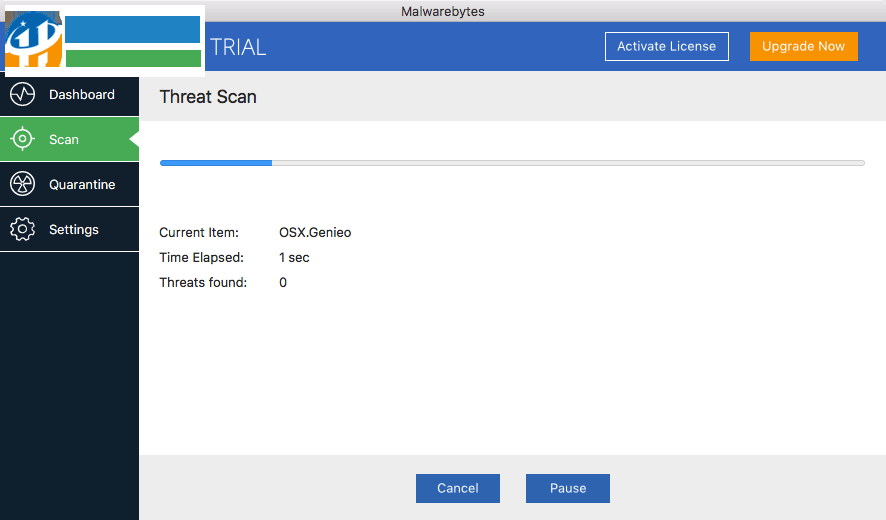Click the Threats found value 0
The width and height of the screenshot is (886, 520).
tap(283, 282)
